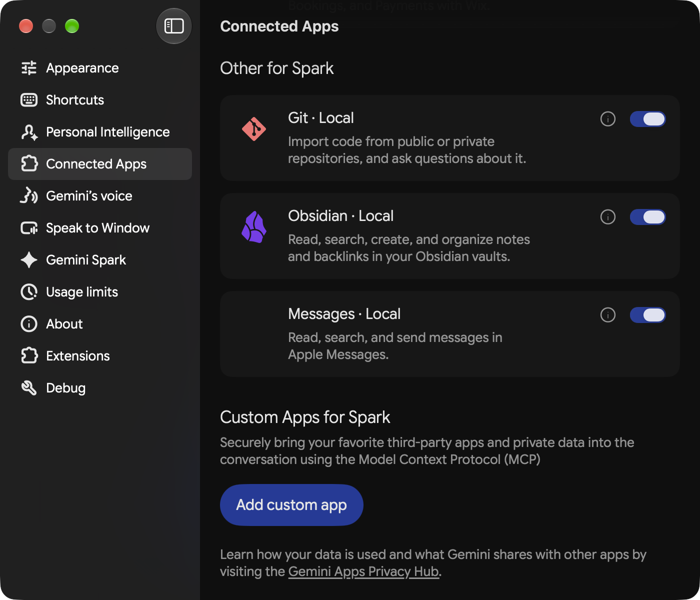Show info for Obsidian Local app
Screen dimensions: 700x600
tap(608, 217)
